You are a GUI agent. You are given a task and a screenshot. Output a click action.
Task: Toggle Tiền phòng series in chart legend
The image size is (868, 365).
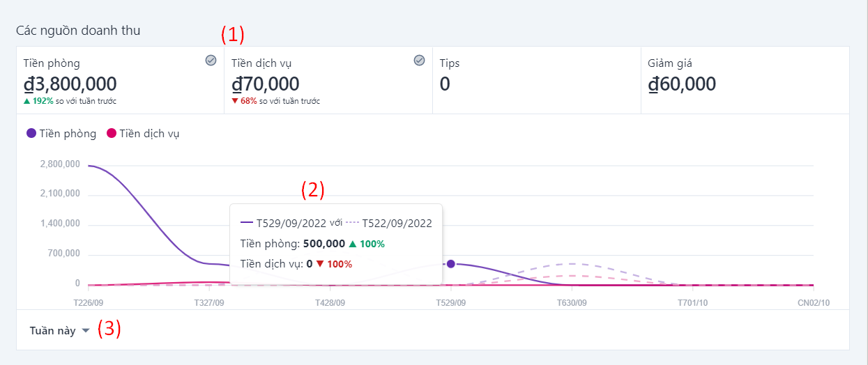point(68,133)
